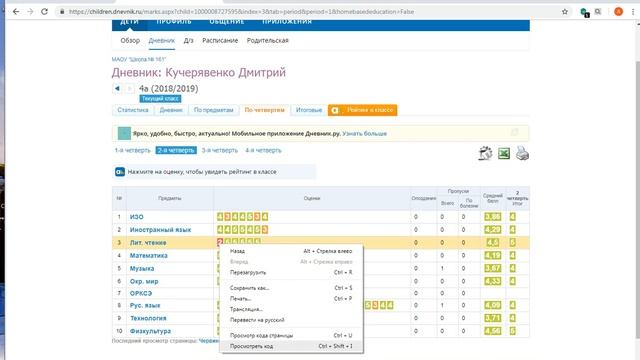The height and width of the screenshot is (360, 640).
Task: Click the ИЗО average score 3.86
Action: 492,217
